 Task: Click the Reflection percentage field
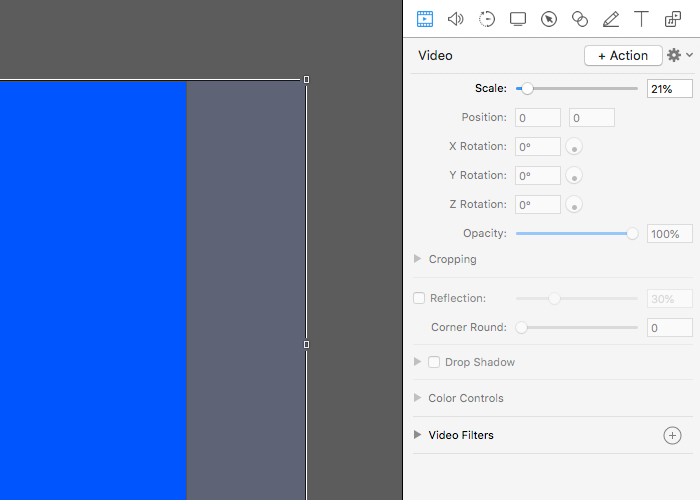670,299
